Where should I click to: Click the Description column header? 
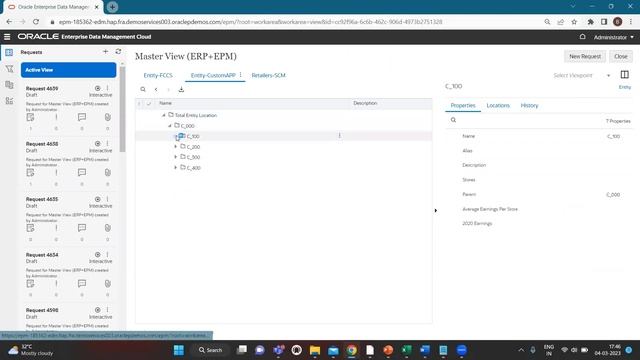[365, 103]
